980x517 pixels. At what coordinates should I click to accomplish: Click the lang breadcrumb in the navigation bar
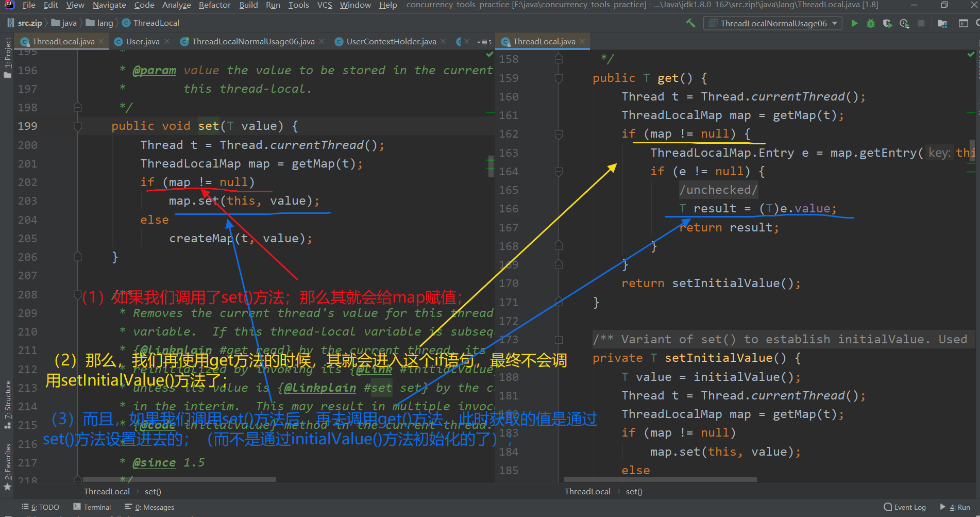(x=105, y=23)
